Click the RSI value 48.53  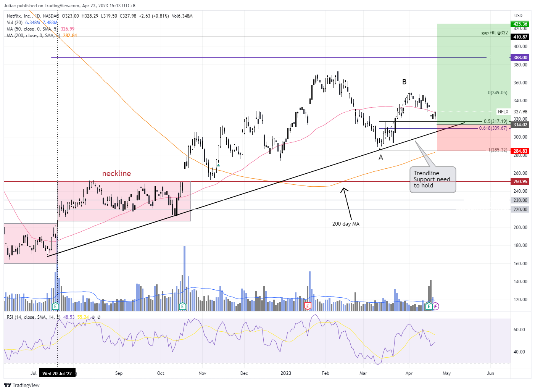(69, 317)
